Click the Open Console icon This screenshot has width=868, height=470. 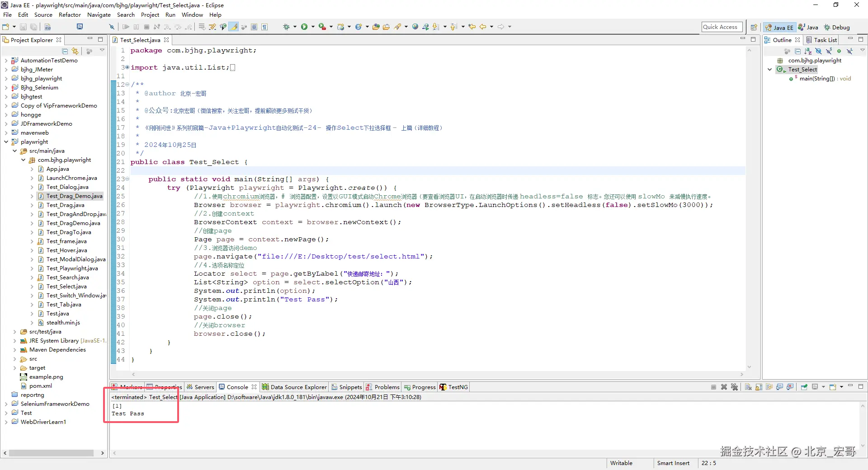(833, 387)
